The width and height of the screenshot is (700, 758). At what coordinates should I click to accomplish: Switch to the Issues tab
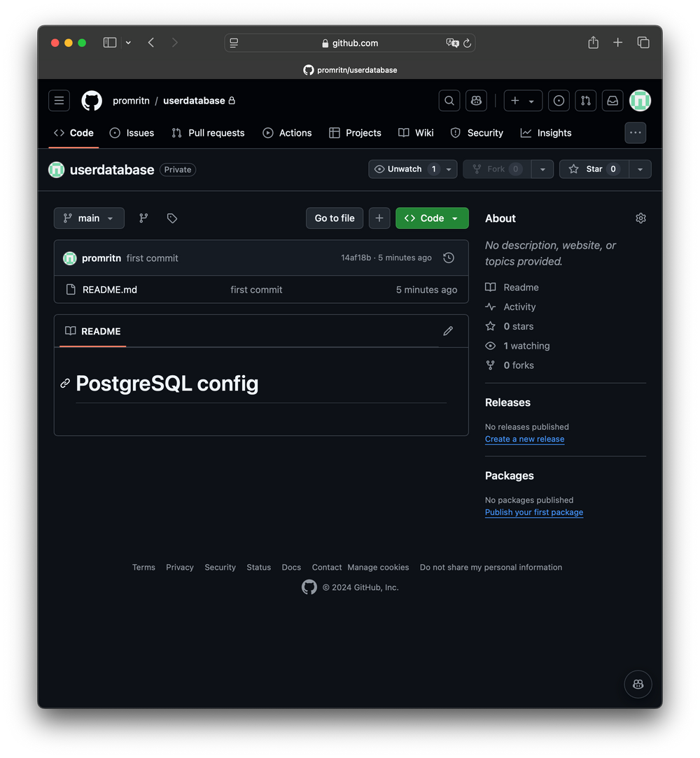click(x=132, y=133)
